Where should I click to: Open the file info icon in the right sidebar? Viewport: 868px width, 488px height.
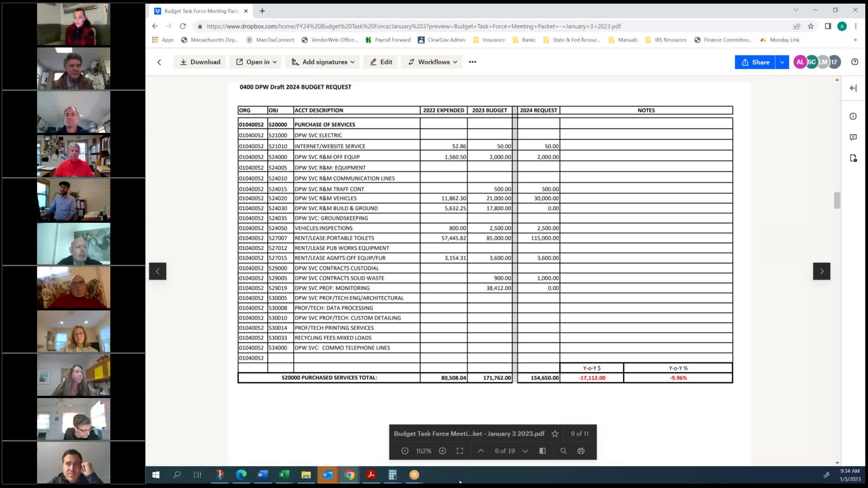[x=854, y=116]
